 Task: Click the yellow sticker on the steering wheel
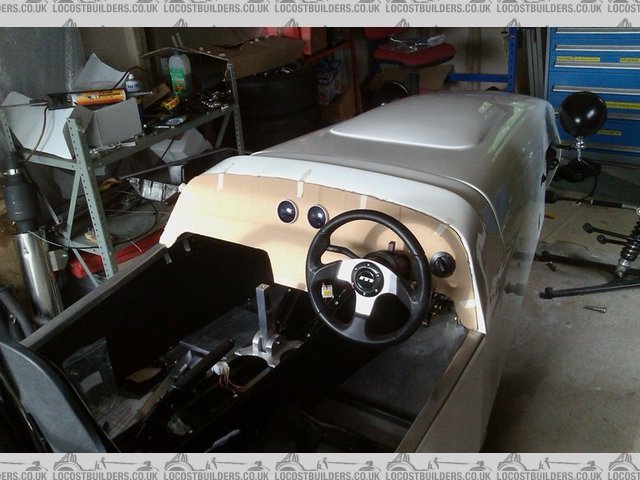tap(327, 289)
